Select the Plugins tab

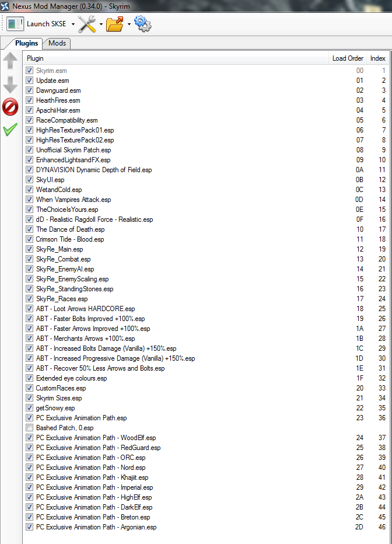pyautogui.click(x=26, y=43)
